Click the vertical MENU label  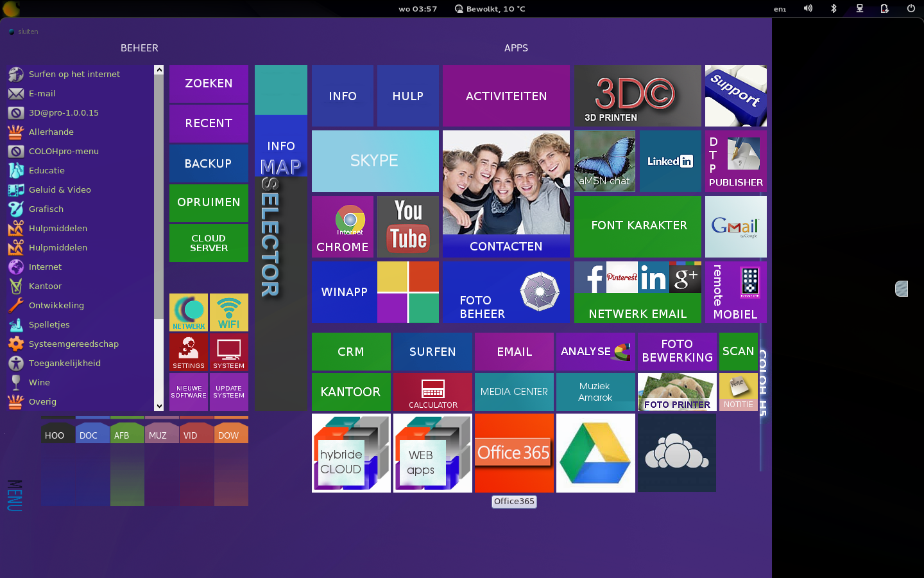[14, 496]
